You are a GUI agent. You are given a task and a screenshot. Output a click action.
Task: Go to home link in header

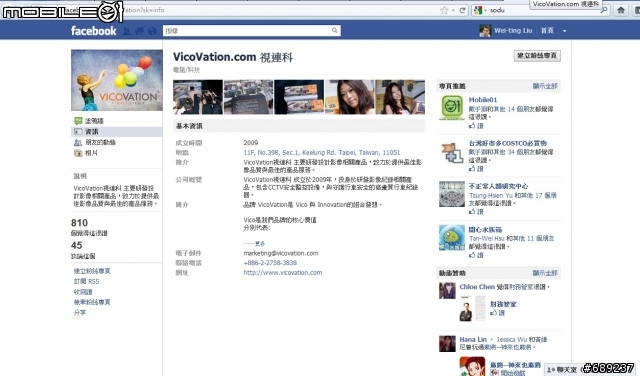[547, 31]
